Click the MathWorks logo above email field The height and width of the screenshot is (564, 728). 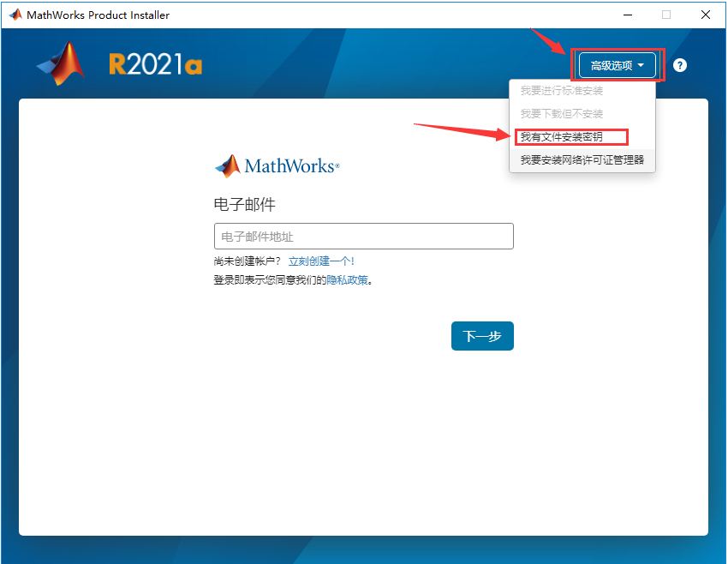277,165
